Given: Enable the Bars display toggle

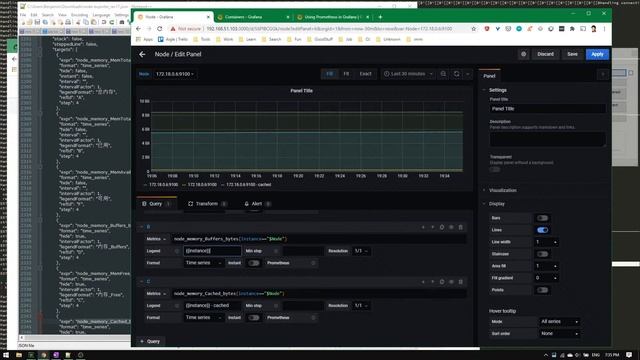Looking at the screenshot, I should [x=542, y=218].
